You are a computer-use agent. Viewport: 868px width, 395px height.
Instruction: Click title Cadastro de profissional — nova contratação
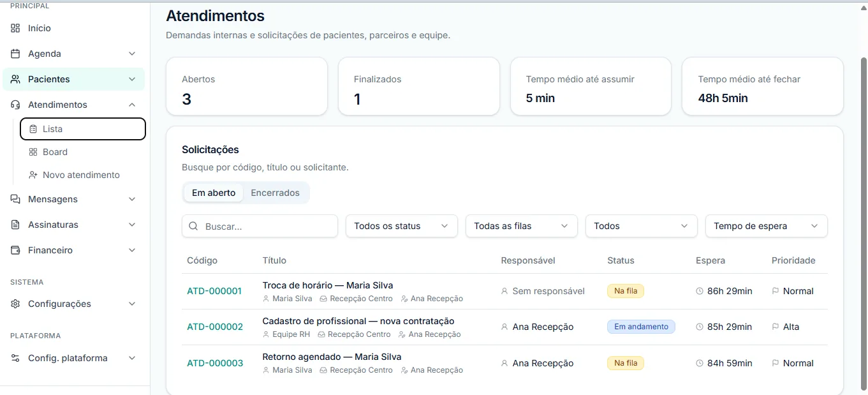(358, 321)
